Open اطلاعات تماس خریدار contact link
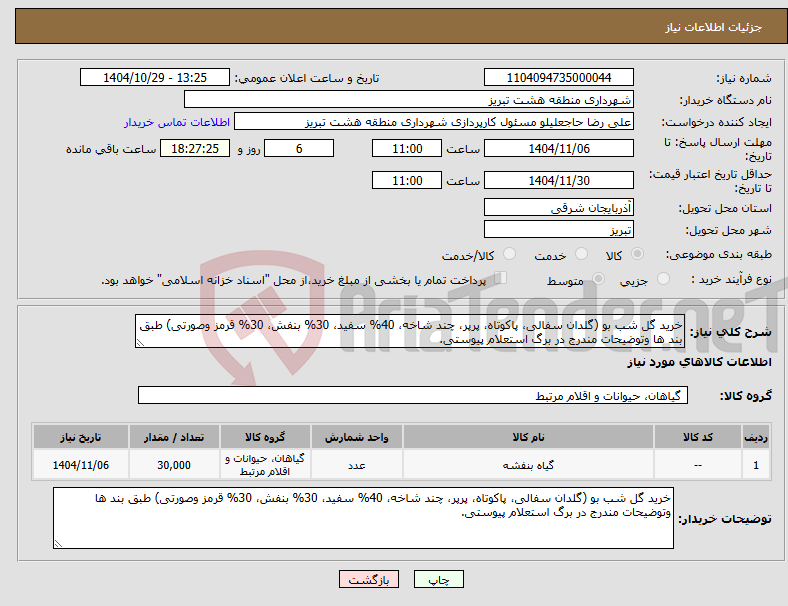 (x=177, y=122)
